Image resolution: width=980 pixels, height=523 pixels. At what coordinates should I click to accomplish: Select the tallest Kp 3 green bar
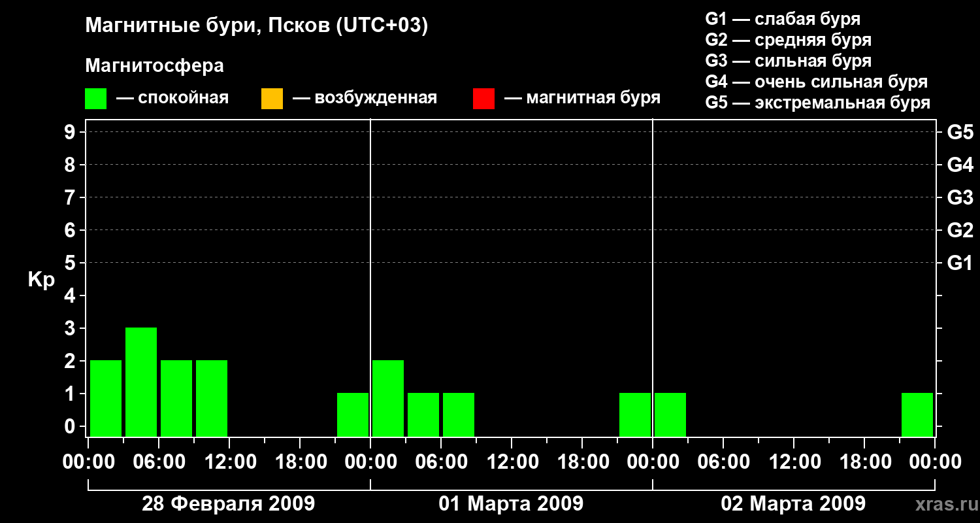[x=141, y=382]
